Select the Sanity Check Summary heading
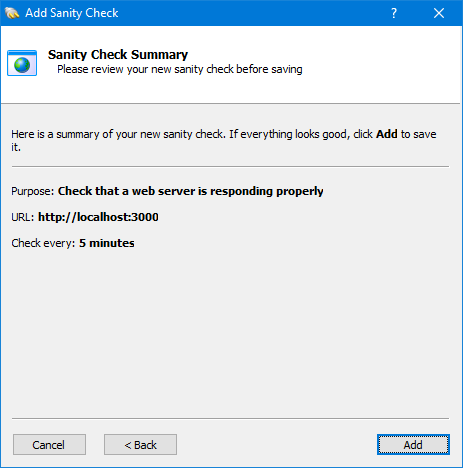 tap(118, 54)
